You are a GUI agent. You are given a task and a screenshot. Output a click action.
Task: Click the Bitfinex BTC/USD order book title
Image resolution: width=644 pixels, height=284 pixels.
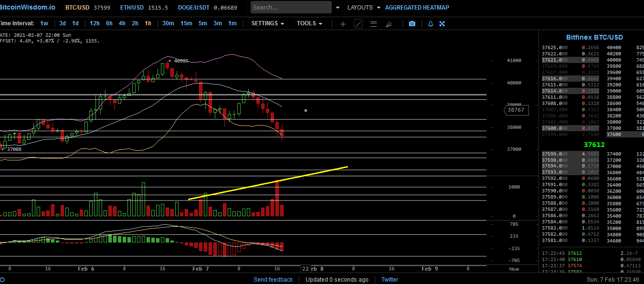594,37
